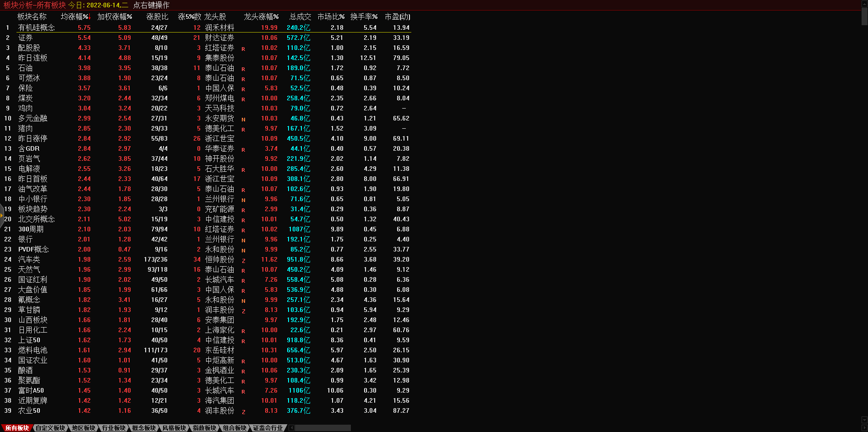Screen dimensions: 868x432
Task: Click the Z marker beside 恒帅股份
Action: pyautogui.click(x=243, y=260)
